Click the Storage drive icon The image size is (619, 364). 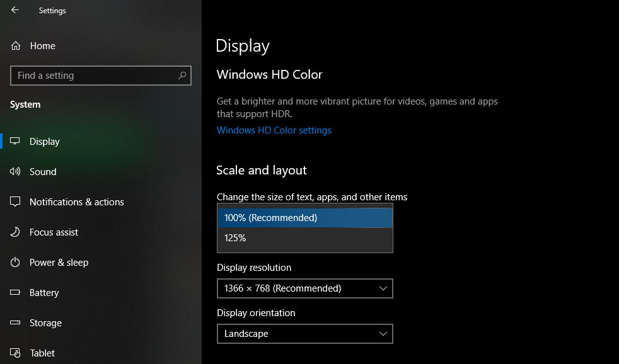click(15, 322)
